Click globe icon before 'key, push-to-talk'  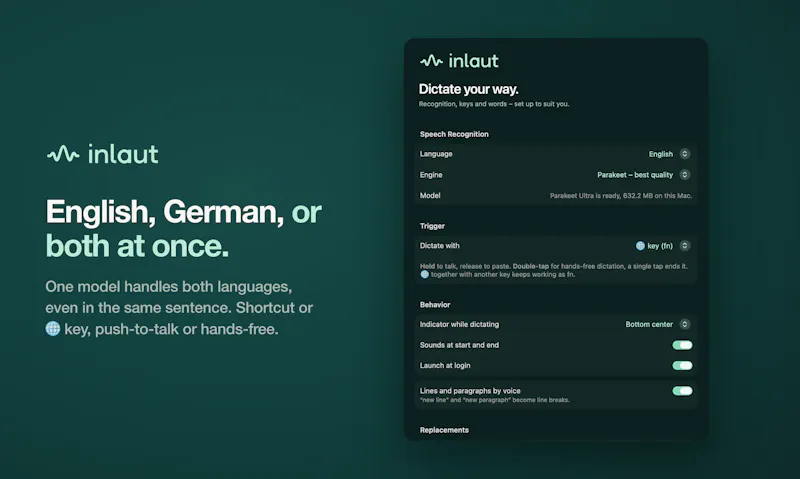[53, 329]
